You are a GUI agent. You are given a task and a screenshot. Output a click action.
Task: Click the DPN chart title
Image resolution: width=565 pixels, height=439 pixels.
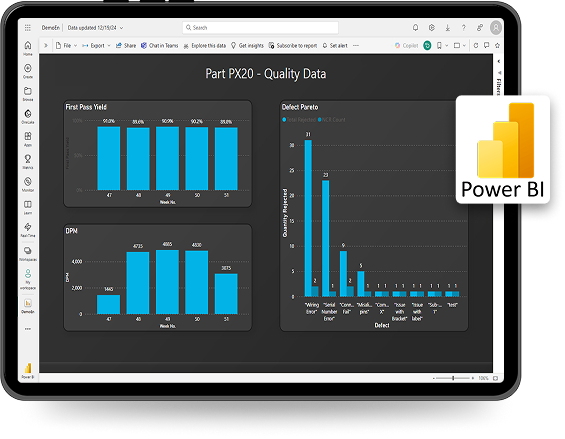coord(71,231)
